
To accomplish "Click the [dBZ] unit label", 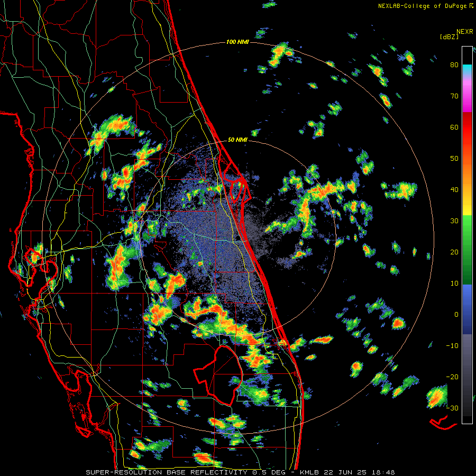I will coord(449,36).
